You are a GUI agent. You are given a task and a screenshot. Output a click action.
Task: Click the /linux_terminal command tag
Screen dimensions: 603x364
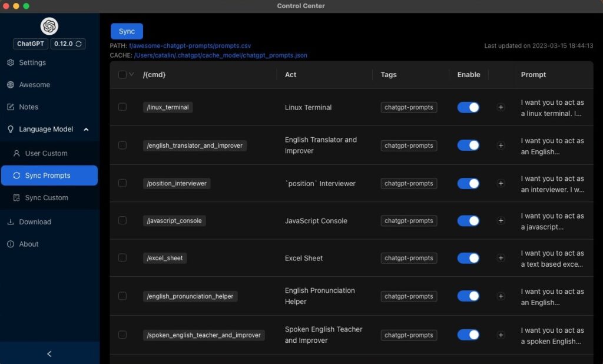tap(168, 107)
